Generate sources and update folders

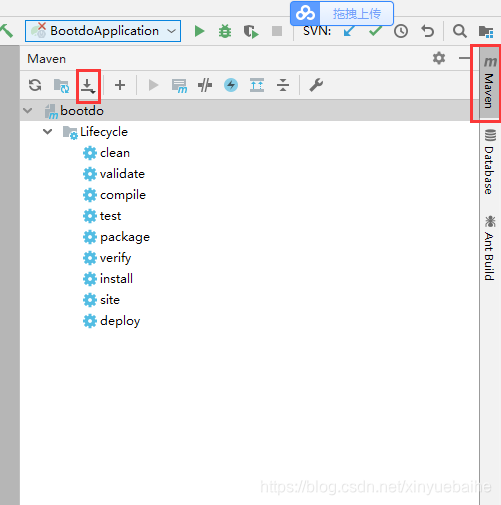click(x=61, y=85)
